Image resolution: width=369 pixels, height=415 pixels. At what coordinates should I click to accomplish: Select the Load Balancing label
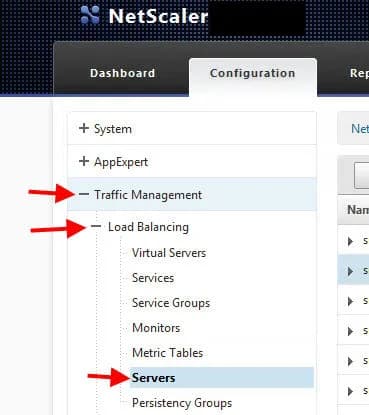tap(148, 227)
